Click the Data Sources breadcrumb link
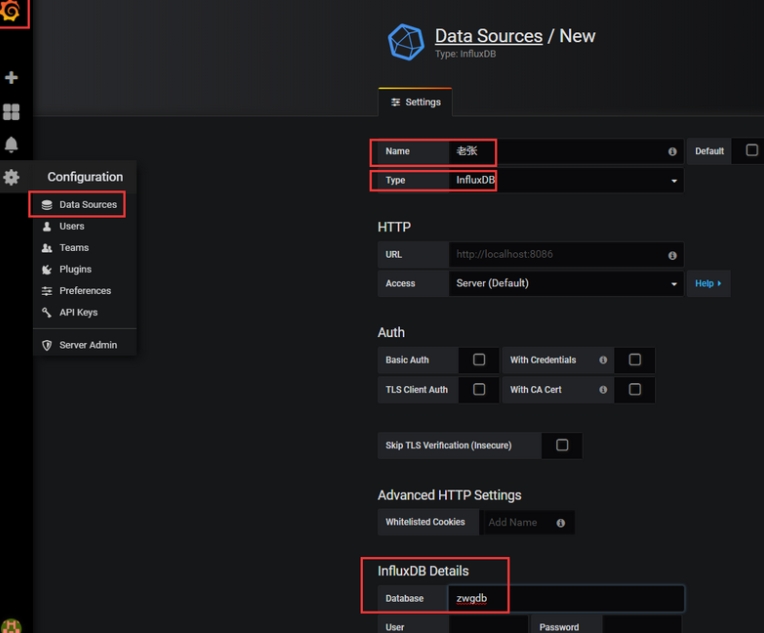This screenshot has height=633, width=764. coord(488,36)
